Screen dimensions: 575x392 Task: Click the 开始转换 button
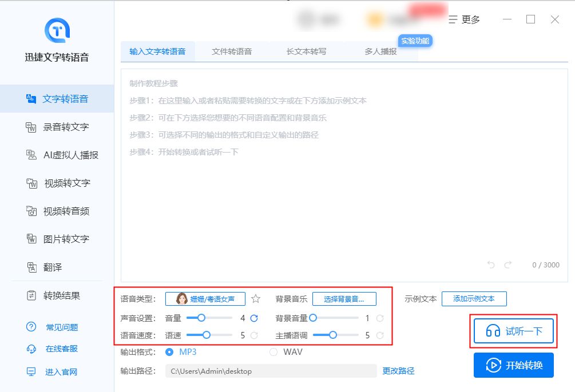click(x=513, y=365)
